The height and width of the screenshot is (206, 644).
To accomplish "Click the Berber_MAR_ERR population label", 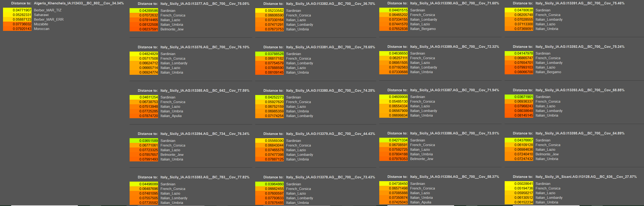I will coord(49,20).
